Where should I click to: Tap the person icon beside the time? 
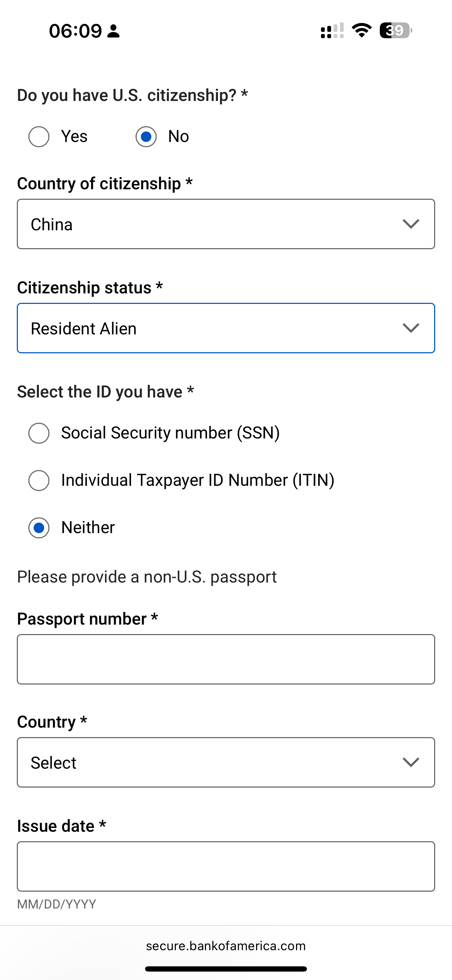click(x=114, y=31)
